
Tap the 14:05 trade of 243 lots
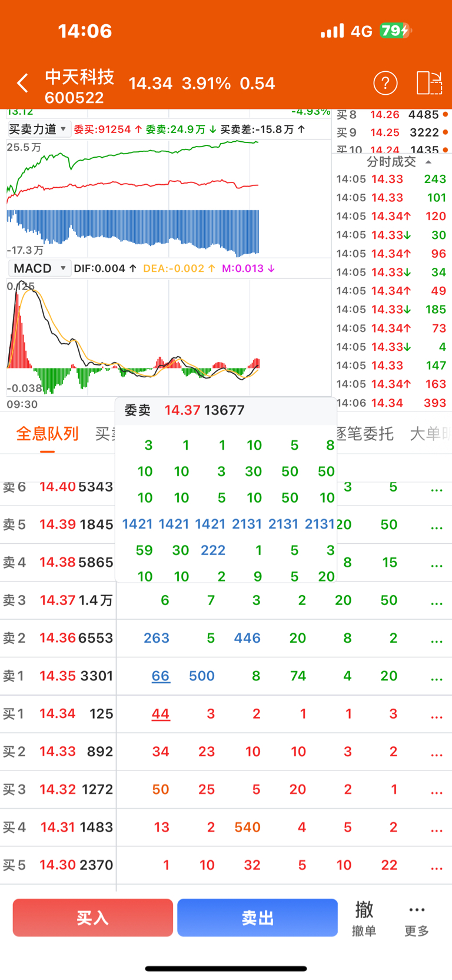(391, 179)
